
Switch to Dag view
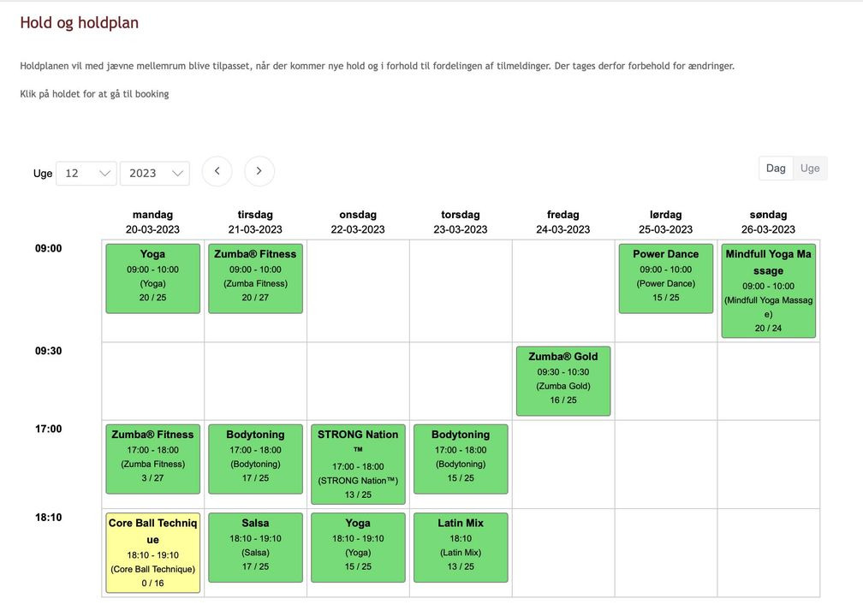776,169
